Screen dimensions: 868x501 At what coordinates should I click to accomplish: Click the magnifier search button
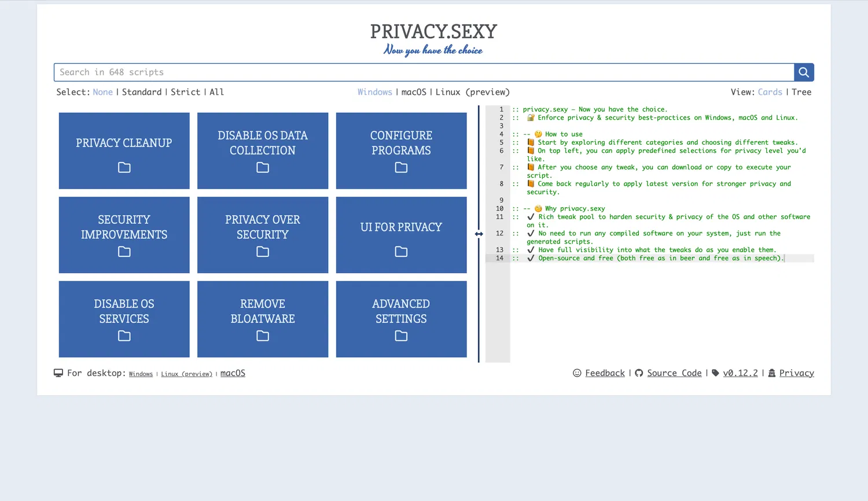pos(804,72)
